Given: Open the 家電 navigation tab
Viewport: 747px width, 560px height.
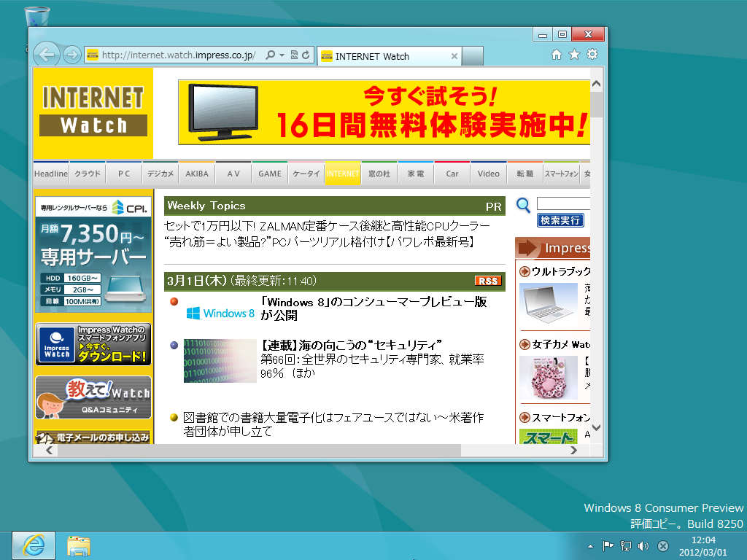Looking at the screenshot, I should [415, 174].
